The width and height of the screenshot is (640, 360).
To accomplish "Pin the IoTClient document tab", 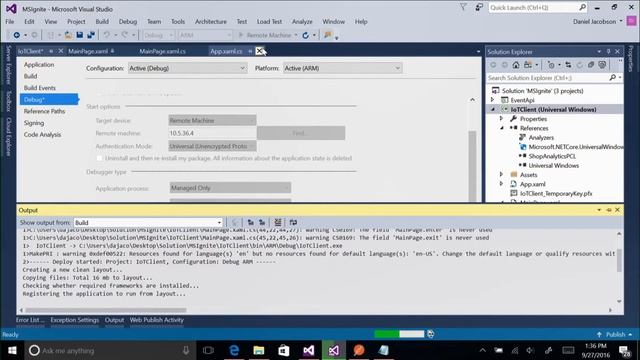I will coord(51,51).
